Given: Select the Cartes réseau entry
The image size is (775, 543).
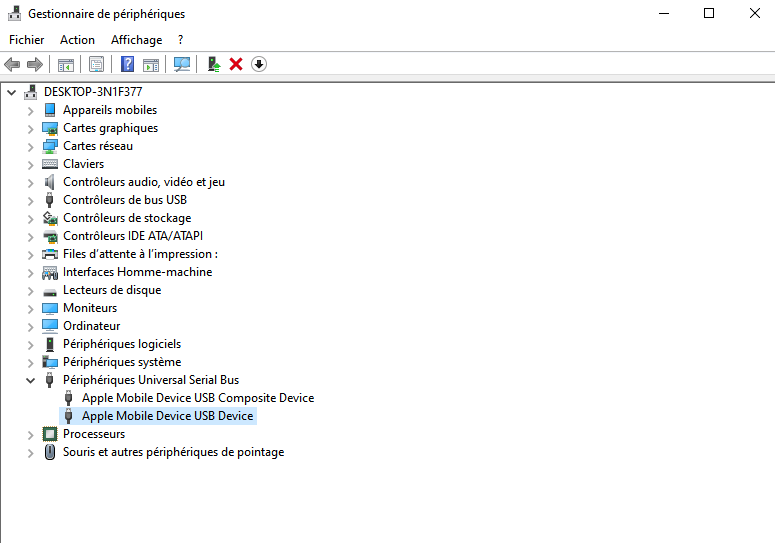Looking at the screenshot, I should click(x=97, y=146).
